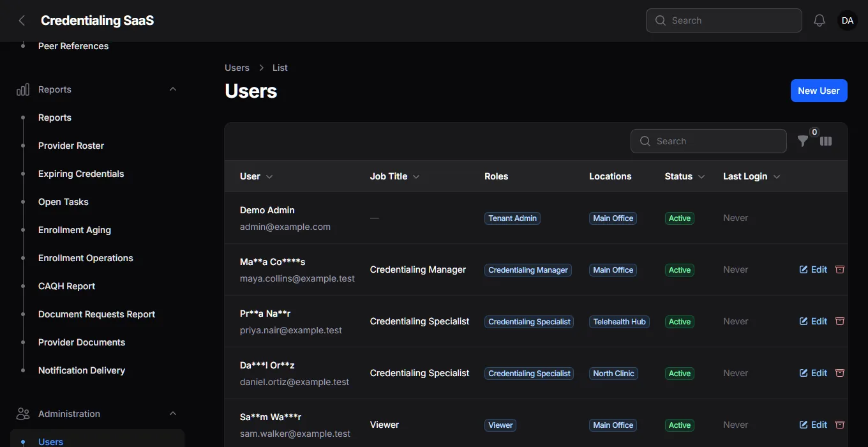
Task: Click the Credentialing SaaS title
Action: pos(97,20)
